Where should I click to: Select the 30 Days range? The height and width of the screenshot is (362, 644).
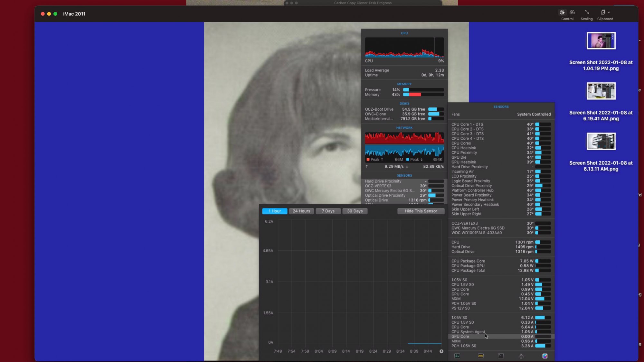[x=355, y=211]
